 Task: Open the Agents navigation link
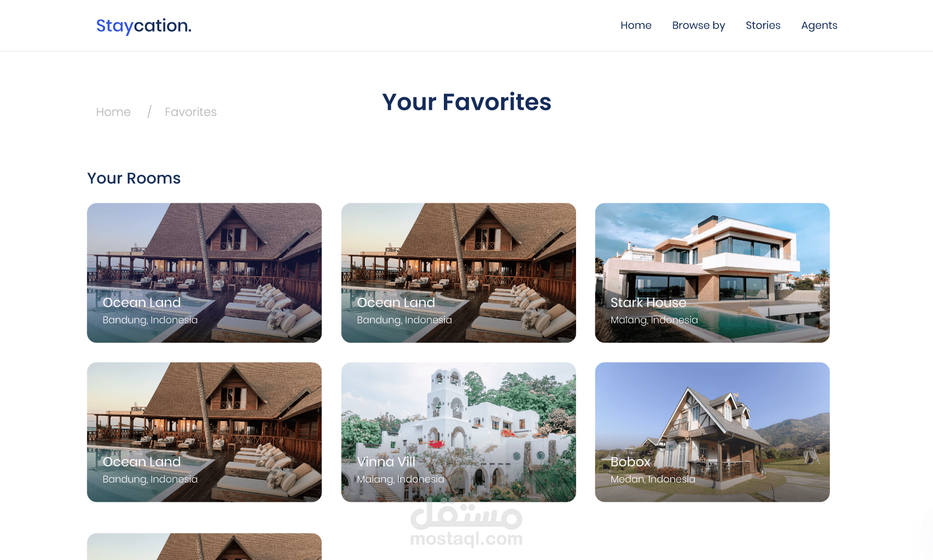click(819, 25)
